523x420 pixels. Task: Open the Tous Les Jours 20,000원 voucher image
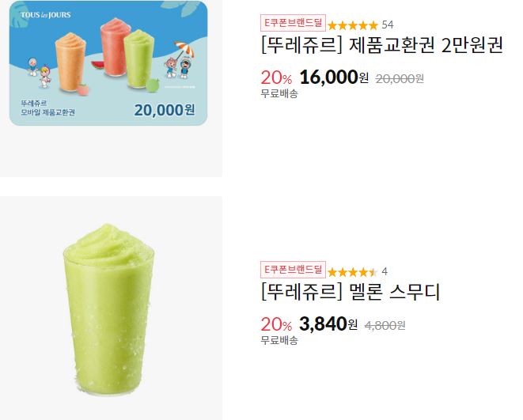click(x=108, y=63)
